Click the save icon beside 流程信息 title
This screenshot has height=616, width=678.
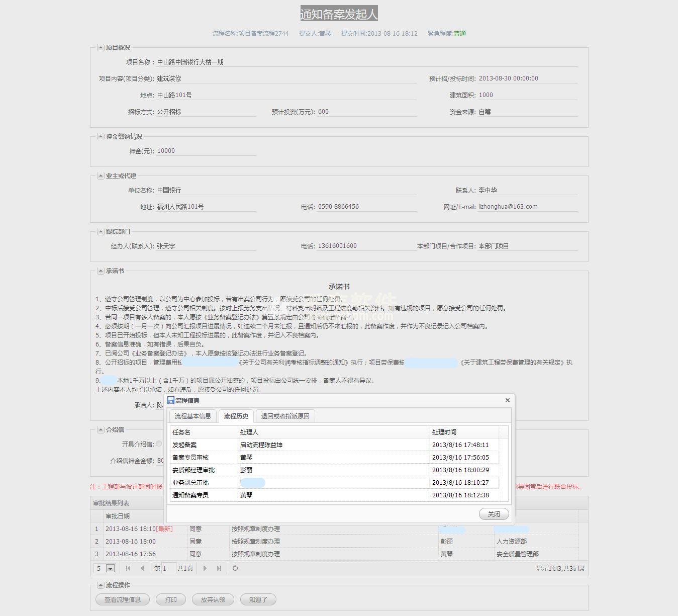pyautogui.click(x=171, y=400)
